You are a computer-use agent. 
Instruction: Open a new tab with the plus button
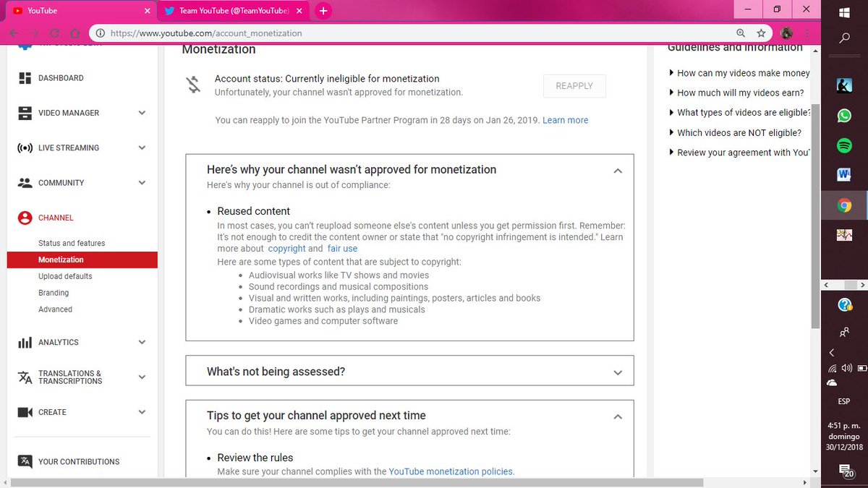click(x=323, y=11)
